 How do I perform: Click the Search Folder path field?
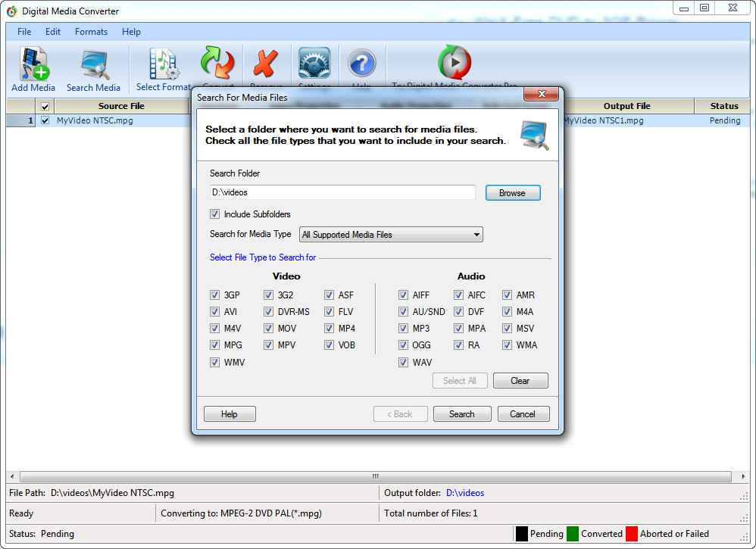342,192
